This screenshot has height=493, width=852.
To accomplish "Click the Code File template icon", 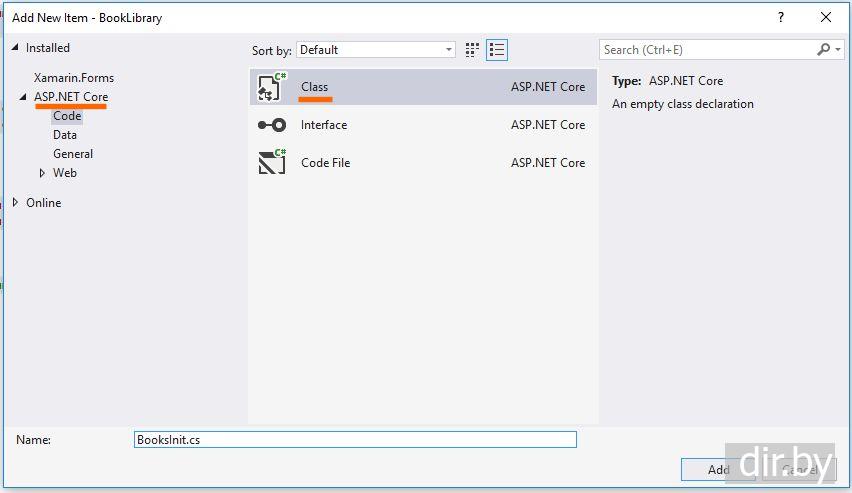I will click(x=272, y=162).
